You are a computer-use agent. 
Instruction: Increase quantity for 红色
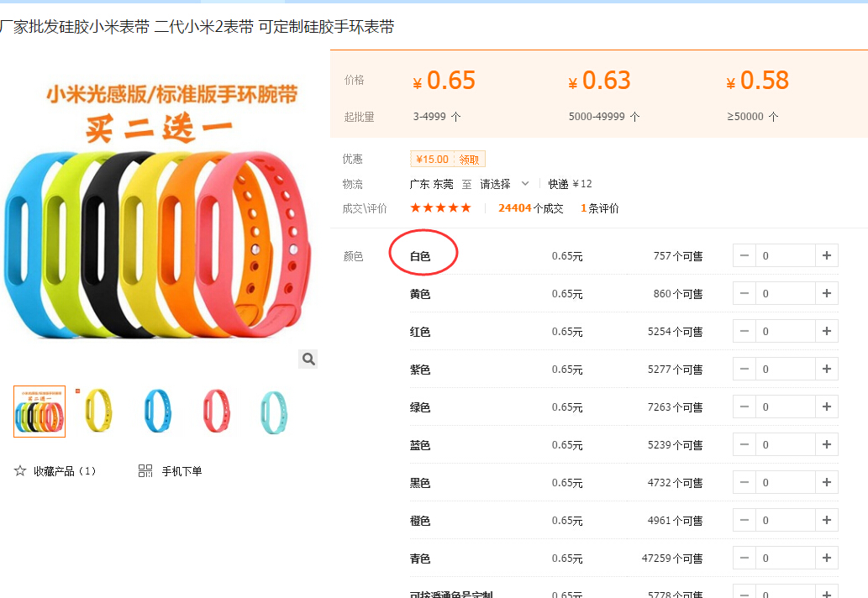pyautogui.click(x=827, y=331)
